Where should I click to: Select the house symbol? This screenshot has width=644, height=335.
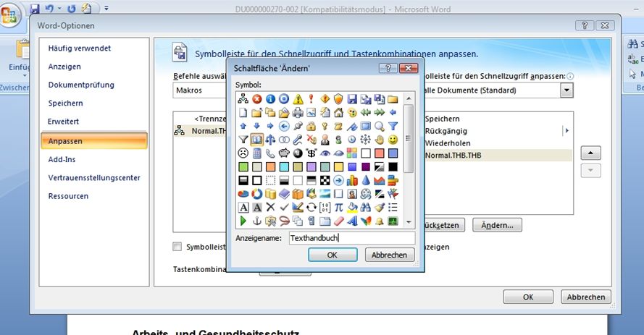point(338,112)
